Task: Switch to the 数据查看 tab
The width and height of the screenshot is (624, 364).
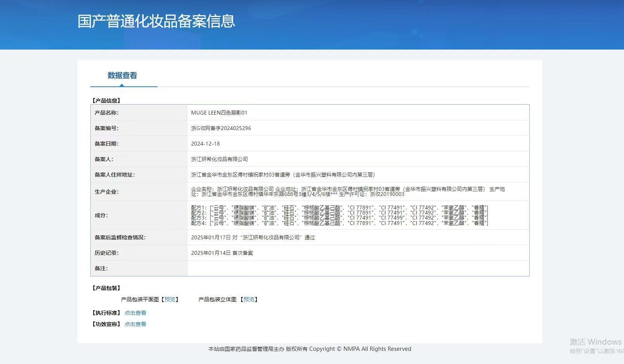Action: (x=122, y=76)
